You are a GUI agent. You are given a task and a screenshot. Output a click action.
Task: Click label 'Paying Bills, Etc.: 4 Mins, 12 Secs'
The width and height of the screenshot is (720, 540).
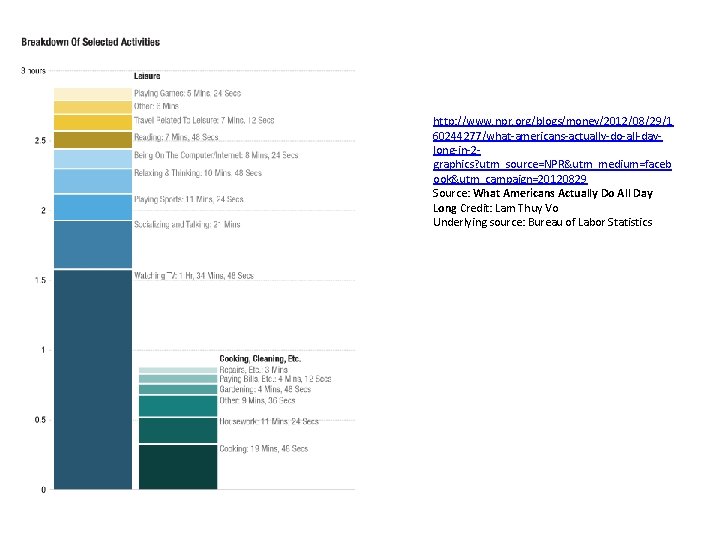tap(275, 379)
